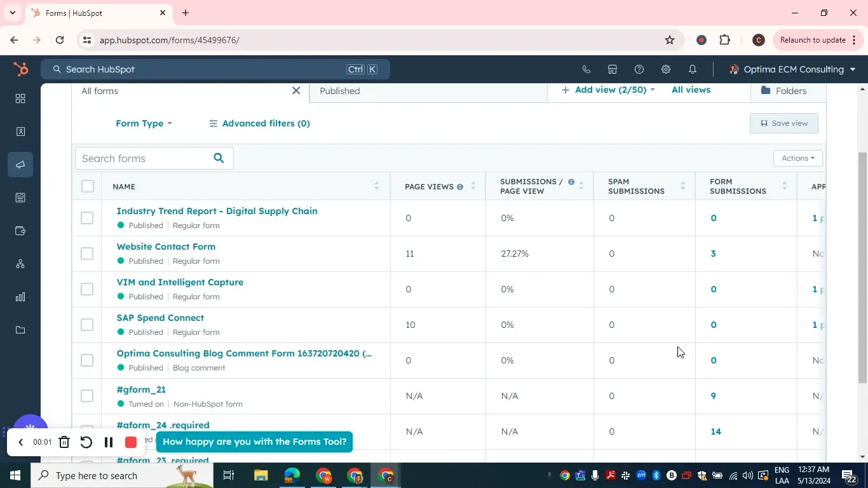Open the Marketing megaphone sidebar icon
This screenshot has width=868, height=488.
[20, 165]
